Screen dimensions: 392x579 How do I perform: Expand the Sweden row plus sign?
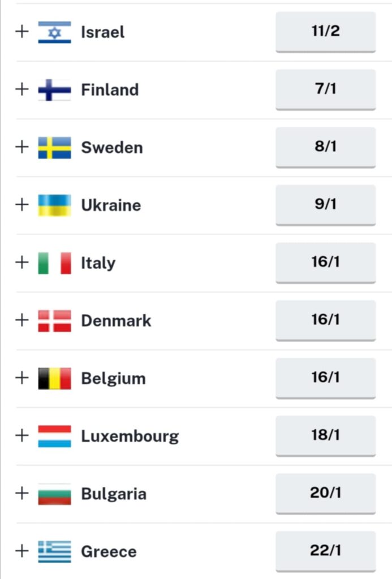tap(21, 146)
